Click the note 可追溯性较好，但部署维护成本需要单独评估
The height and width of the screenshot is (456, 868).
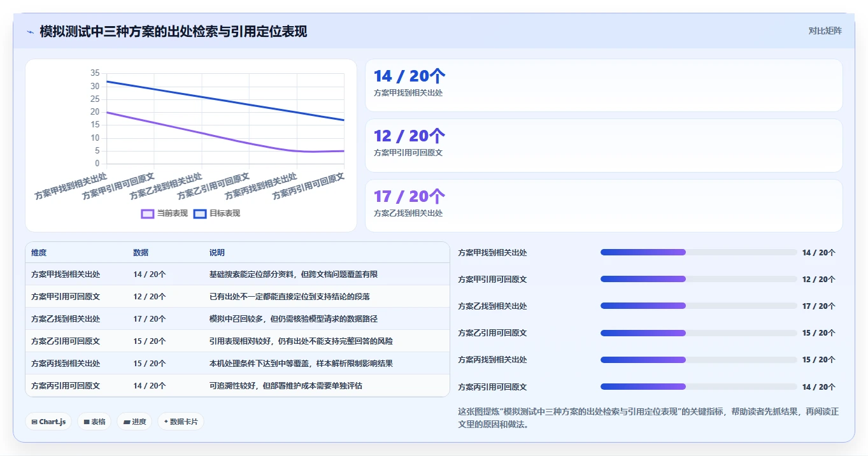point(286,386)
